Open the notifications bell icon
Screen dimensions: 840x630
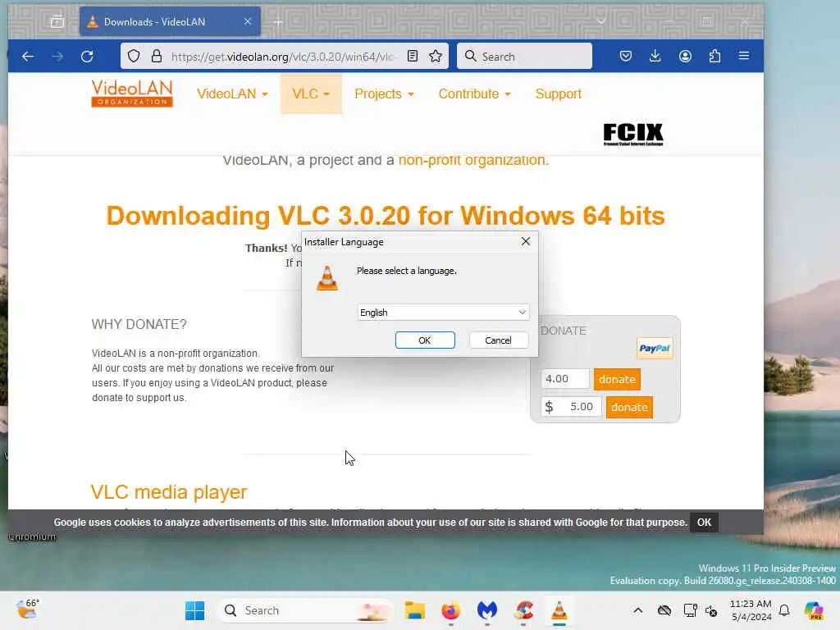[x=784, y=610]
